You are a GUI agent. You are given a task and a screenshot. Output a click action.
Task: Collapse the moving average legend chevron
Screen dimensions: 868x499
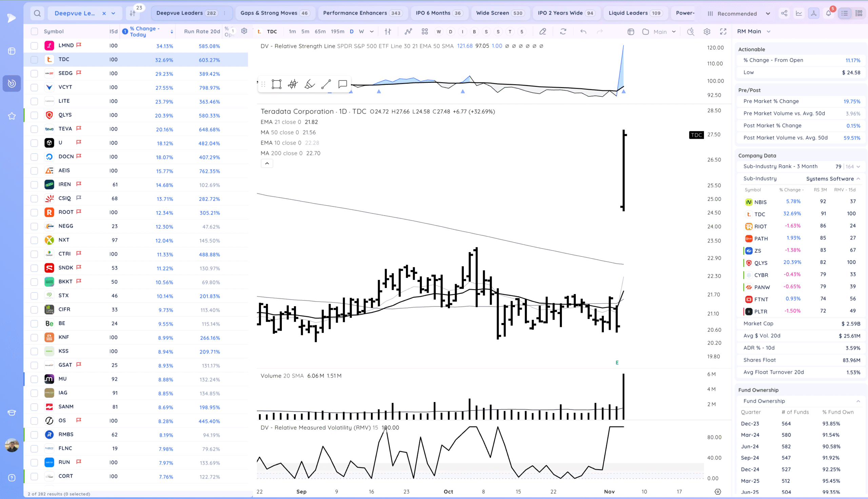[267, 164]
